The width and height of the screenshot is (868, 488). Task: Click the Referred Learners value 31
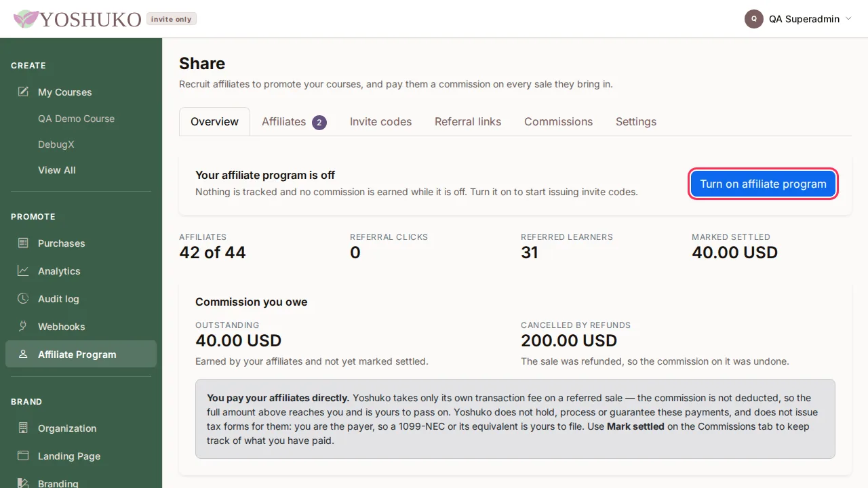point(530,253)
